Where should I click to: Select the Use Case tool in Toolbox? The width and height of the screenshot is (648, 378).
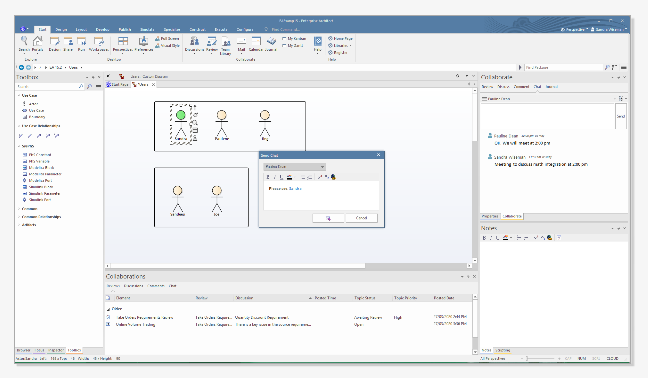tap(33, 110)
